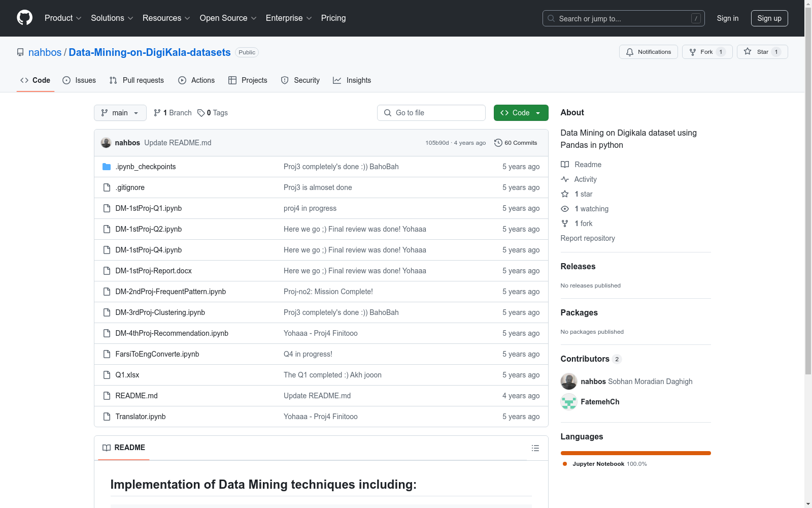The width and height of the screenshot is (812, 508).
Task: Click the Notifications bell icon
Action: (630, 52)
